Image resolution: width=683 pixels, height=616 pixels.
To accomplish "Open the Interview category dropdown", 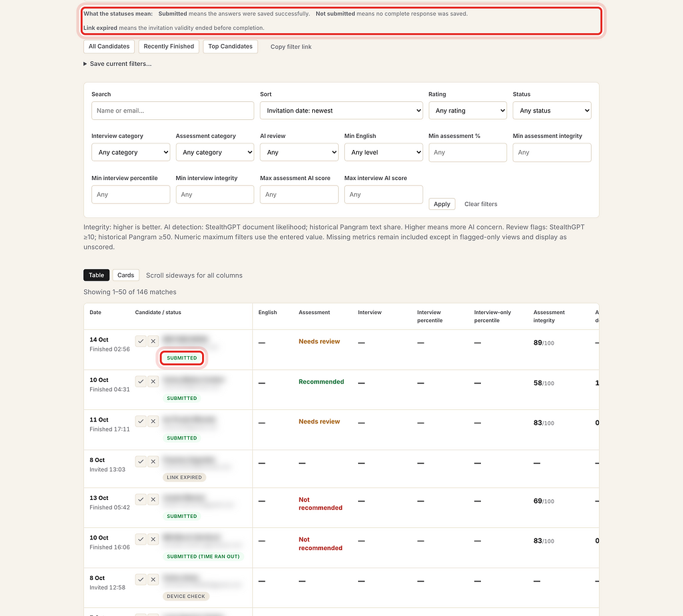I will pos(131,153).
